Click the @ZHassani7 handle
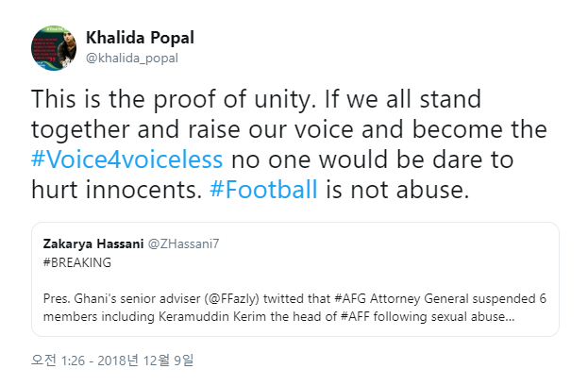The image size is (588, 386). (183, 243)
